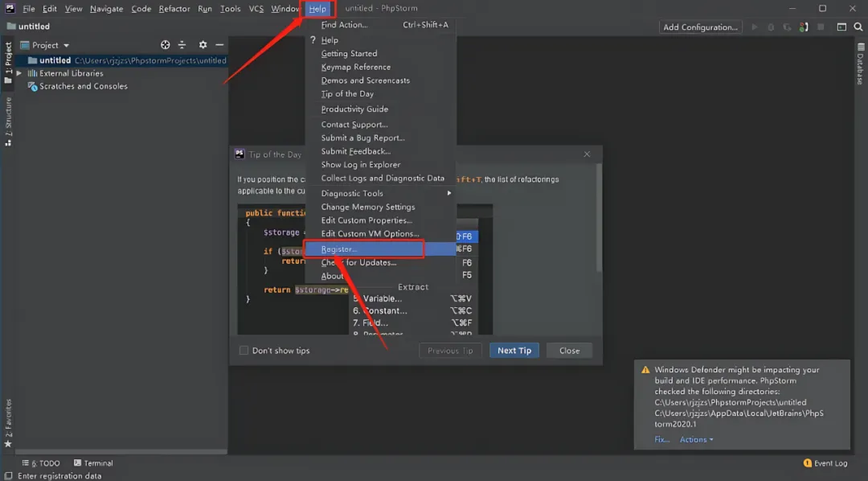The width and height of the screenshot is (868, 481).
Task: Click the Help menu in menu bar
Action: [317, 9]
